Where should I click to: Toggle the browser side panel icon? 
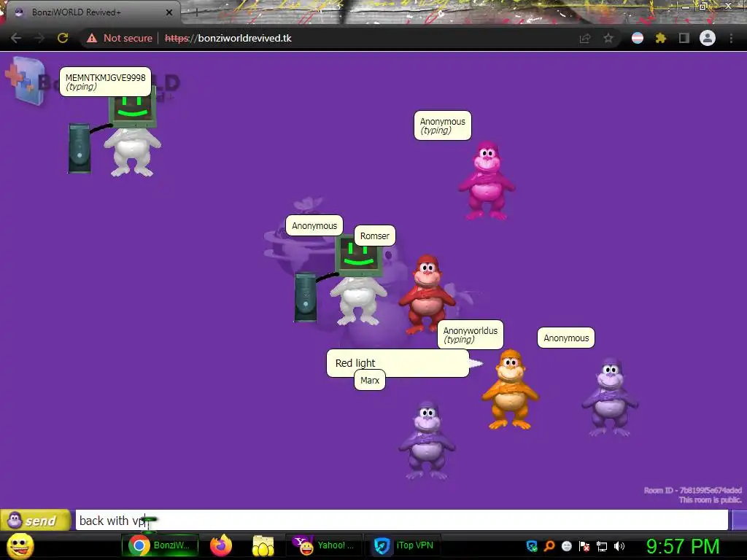[684, 38]
